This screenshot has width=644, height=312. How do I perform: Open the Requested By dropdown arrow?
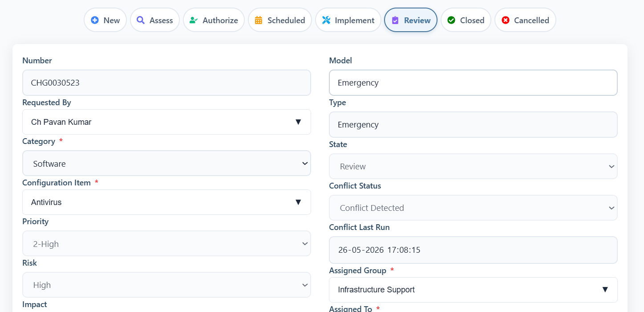coord(298,122)
